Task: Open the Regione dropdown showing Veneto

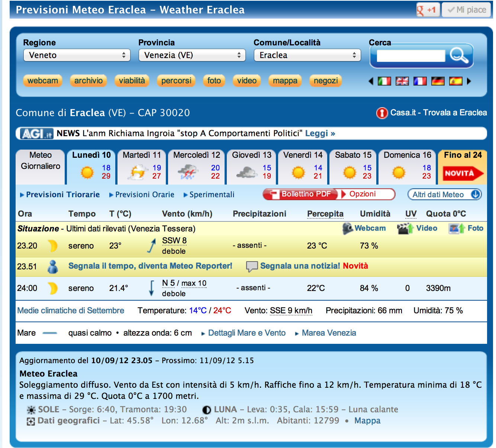Action: point(77,55)
